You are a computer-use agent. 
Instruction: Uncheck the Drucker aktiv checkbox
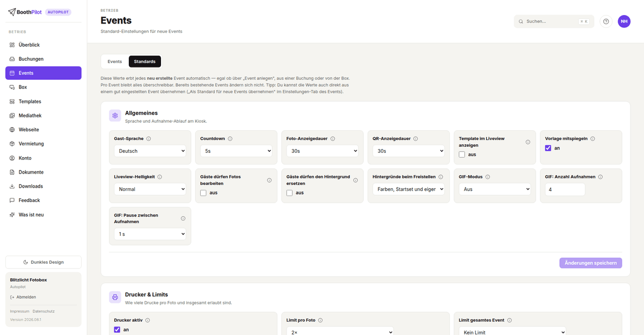pyautogui.click(x=117, y=330)
